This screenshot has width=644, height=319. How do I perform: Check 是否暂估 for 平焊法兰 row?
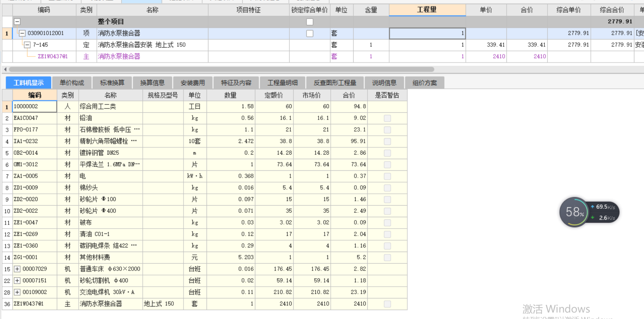tap(388, 165)
